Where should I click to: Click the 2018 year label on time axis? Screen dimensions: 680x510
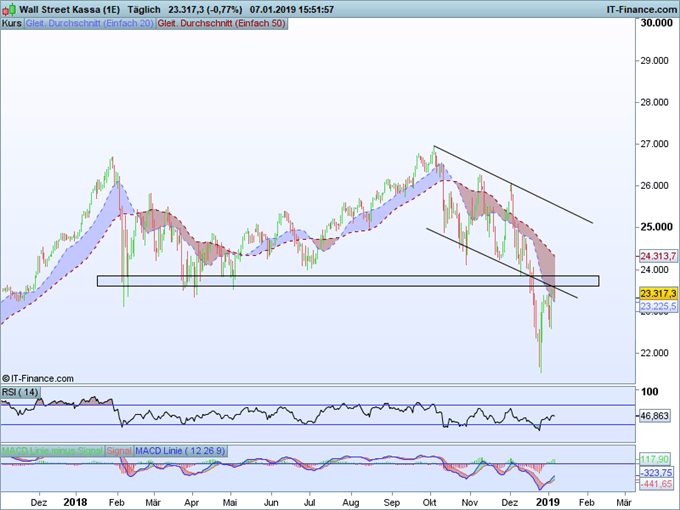click(75, 502)
